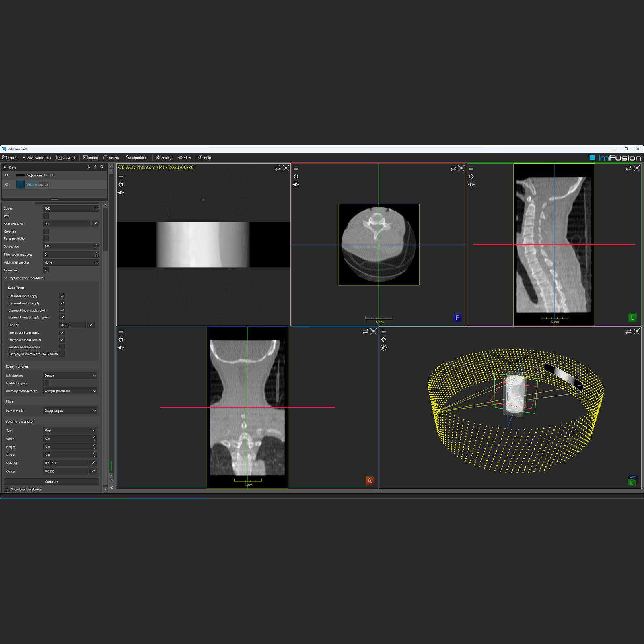Disable Show bounding boxes

7,489
